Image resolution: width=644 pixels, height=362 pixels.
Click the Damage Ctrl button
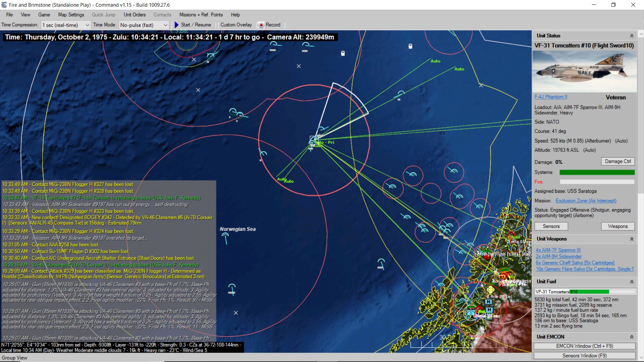618,162
